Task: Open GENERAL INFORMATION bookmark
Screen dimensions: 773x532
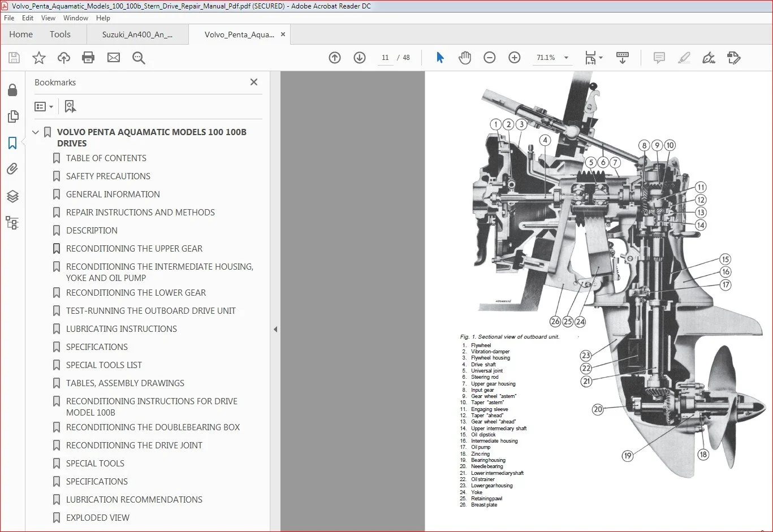Action: (113, 194)
